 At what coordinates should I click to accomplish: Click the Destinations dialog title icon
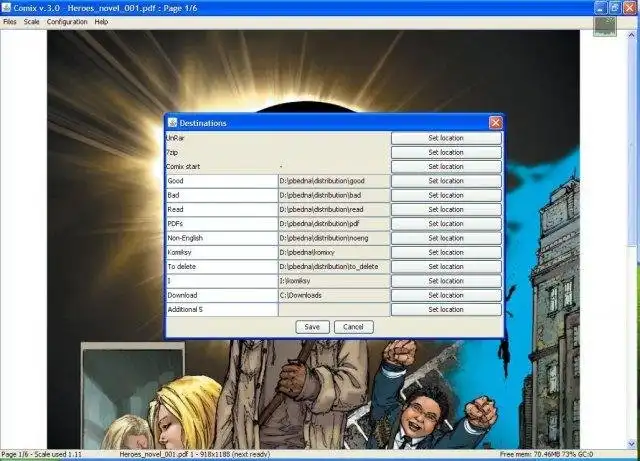tap(172, 122)
